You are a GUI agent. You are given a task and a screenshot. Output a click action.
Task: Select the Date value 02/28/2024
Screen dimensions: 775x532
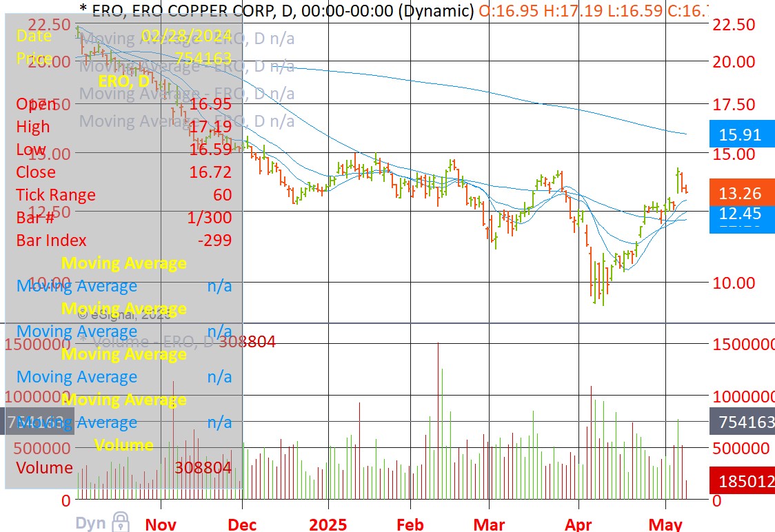[186, 36]
